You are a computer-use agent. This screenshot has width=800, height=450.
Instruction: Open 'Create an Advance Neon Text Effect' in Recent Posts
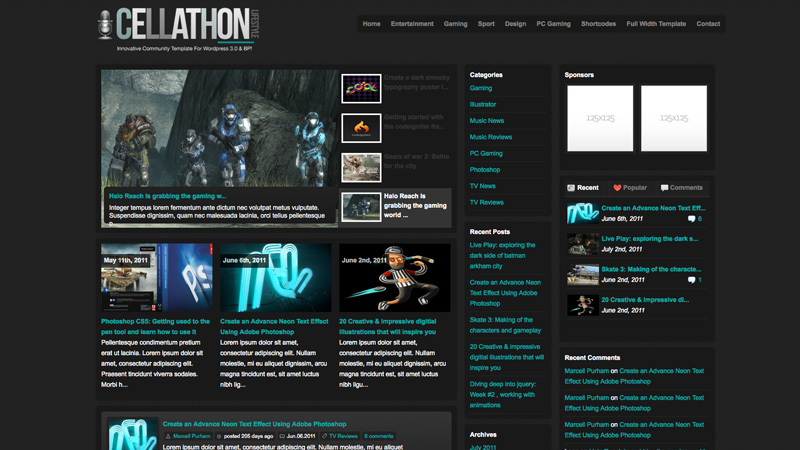click(505, 293)
